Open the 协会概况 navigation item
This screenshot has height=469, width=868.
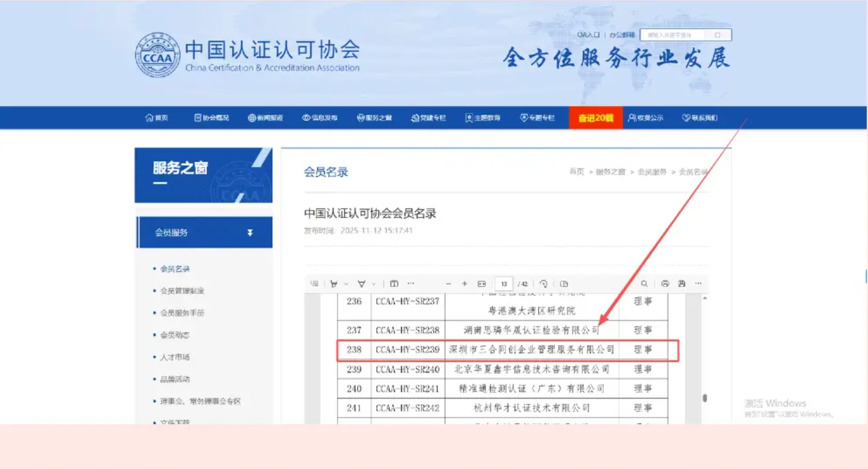click(x=211, y=118)
